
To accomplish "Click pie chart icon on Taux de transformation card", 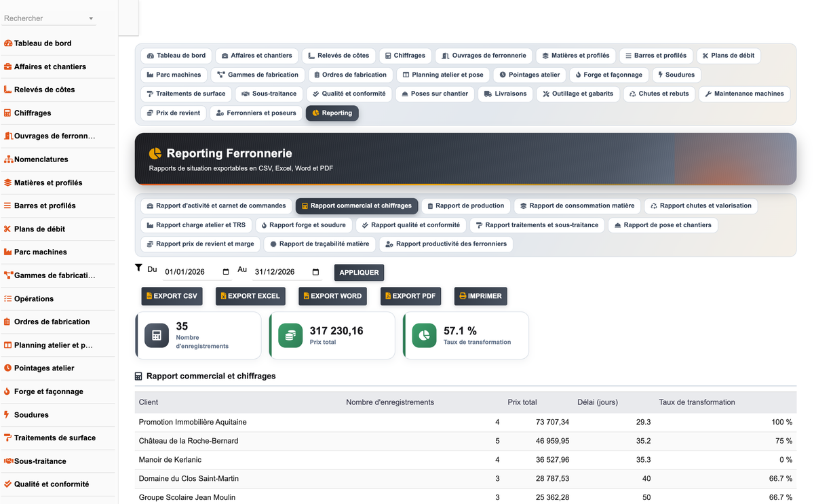I will pyautogui.click(x=425, y=335).
